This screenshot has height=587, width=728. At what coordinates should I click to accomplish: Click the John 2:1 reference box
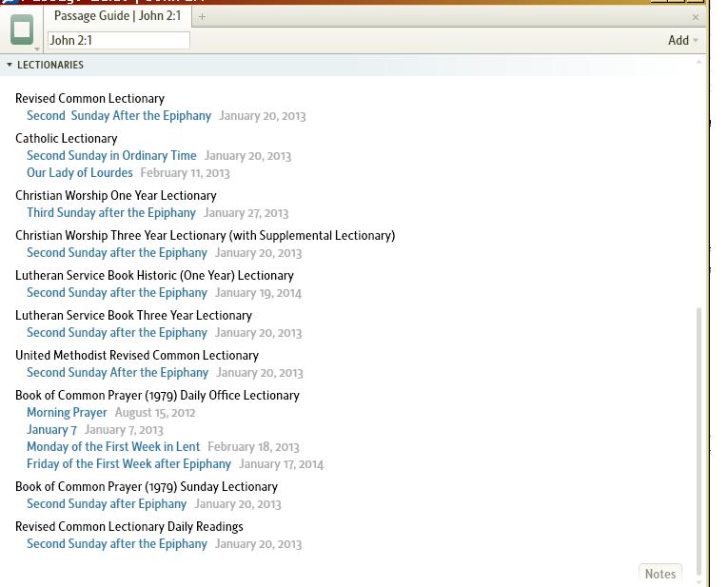pos(119,40)
